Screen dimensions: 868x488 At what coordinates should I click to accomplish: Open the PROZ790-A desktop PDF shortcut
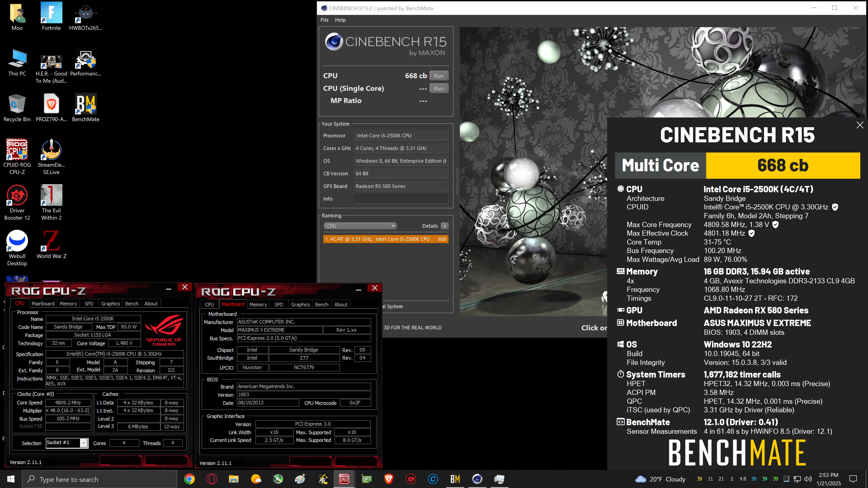pos(51,108)
